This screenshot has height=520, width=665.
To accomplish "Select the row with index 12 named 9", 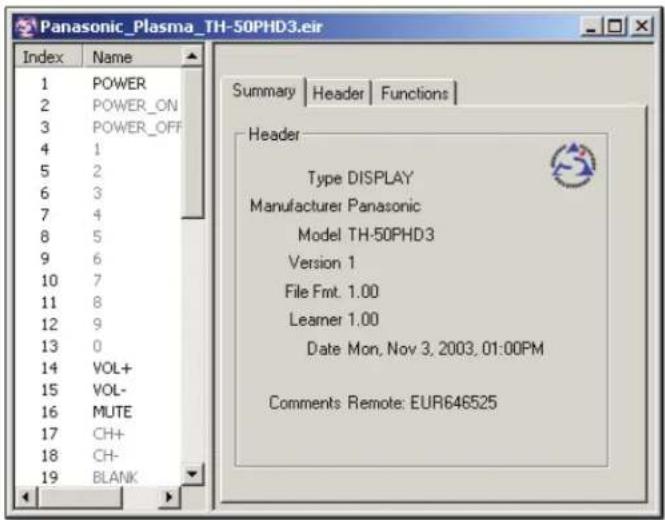I will click(x=98, y=324).
